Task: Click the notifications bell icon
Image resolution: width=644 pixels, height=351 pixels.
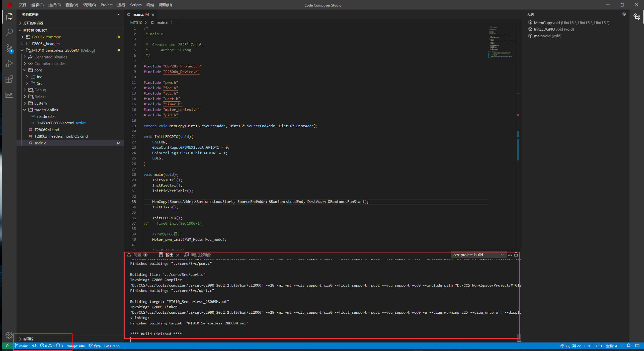Action: click(629, 346)
